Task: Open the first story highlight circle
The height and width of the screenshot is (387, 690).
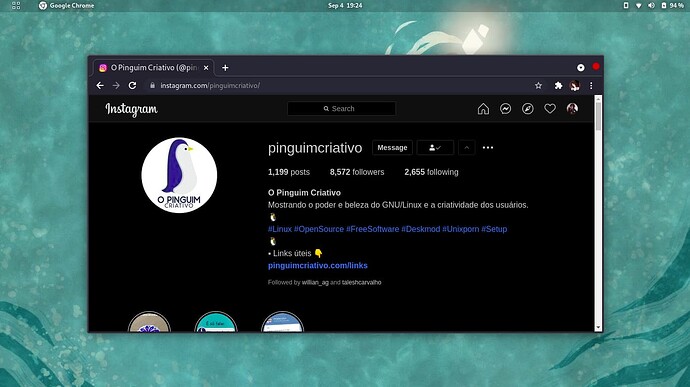Action: (149, 322)
